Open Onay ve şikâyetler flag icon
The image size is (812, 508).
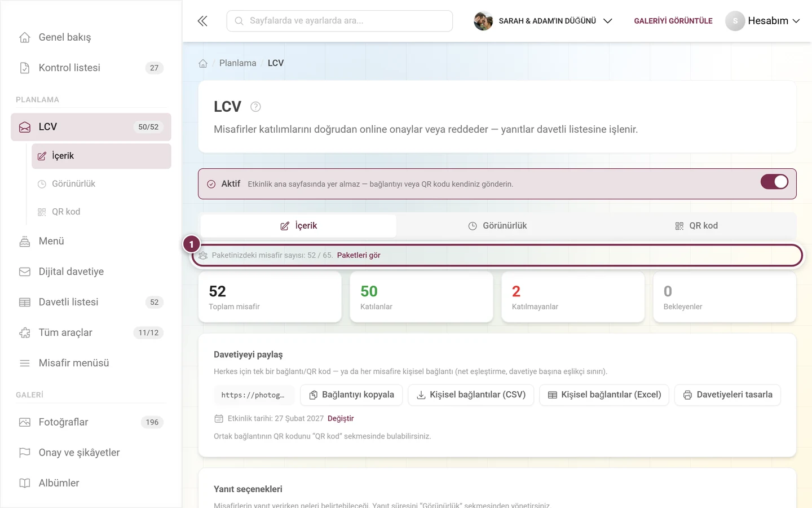[25, 453]
